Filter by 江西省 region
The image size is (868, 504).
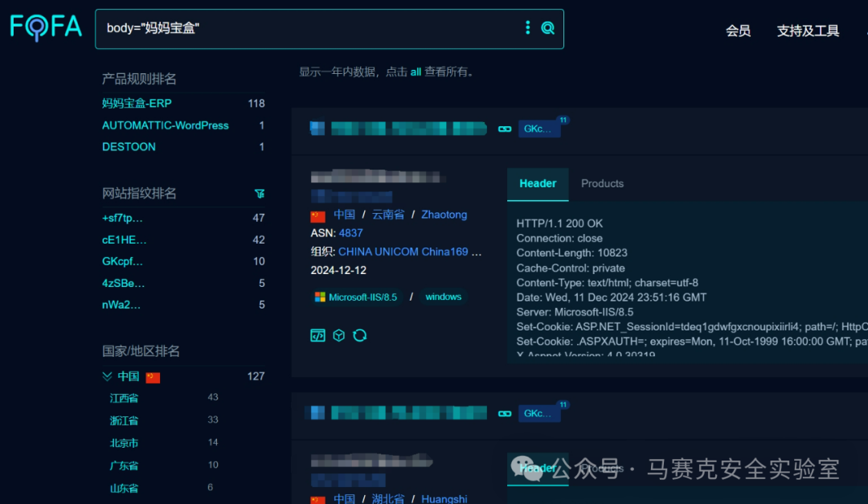124,398
